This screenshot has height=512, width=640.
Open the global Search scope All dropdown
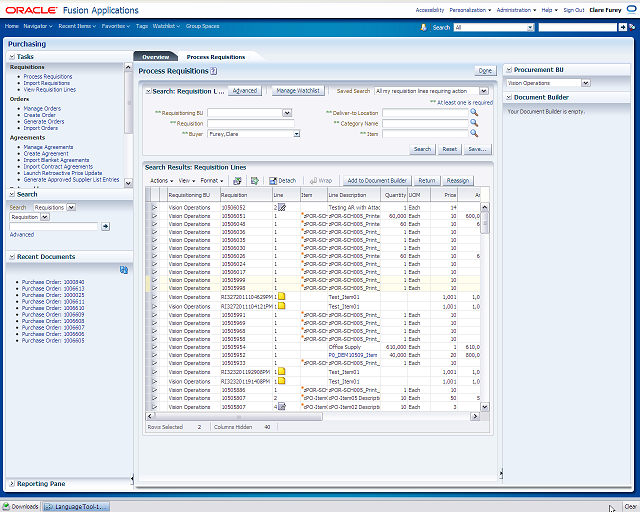[x=530, y=27]
